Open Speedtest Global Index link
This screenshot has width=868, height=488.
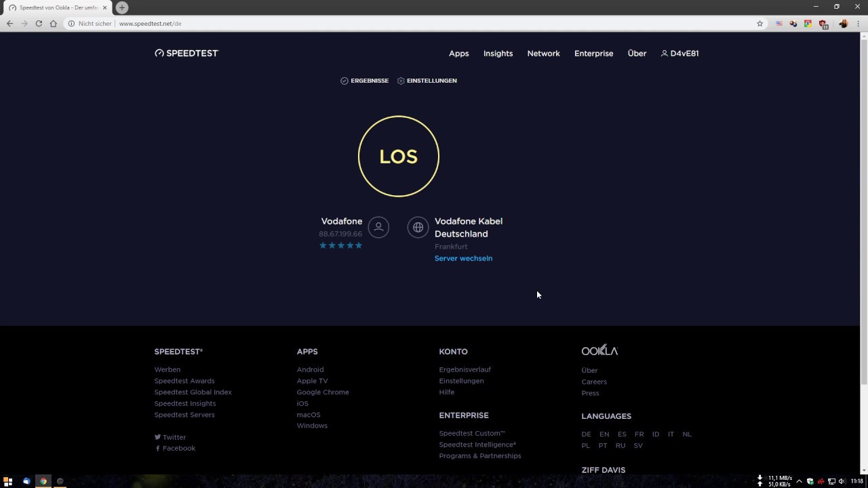(193, 392)
